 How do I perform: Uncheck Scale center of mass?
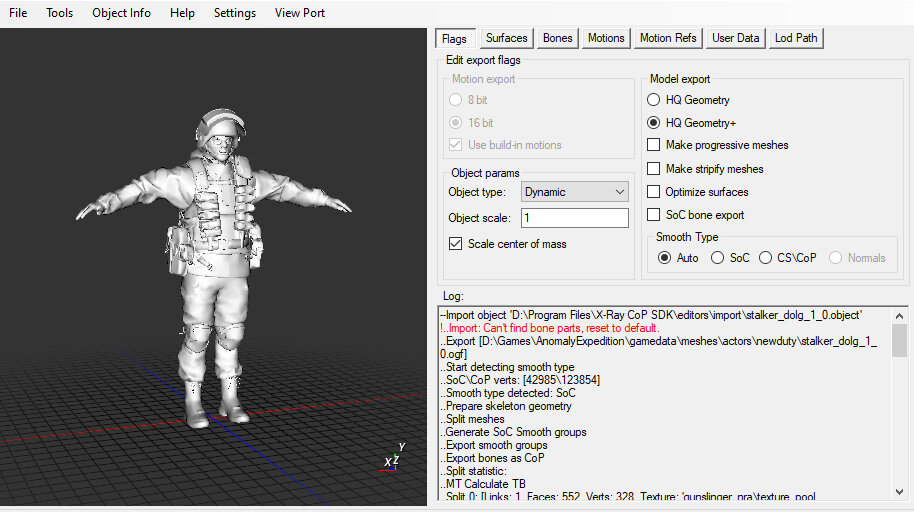pyautogui.click(x=456, y=244)
